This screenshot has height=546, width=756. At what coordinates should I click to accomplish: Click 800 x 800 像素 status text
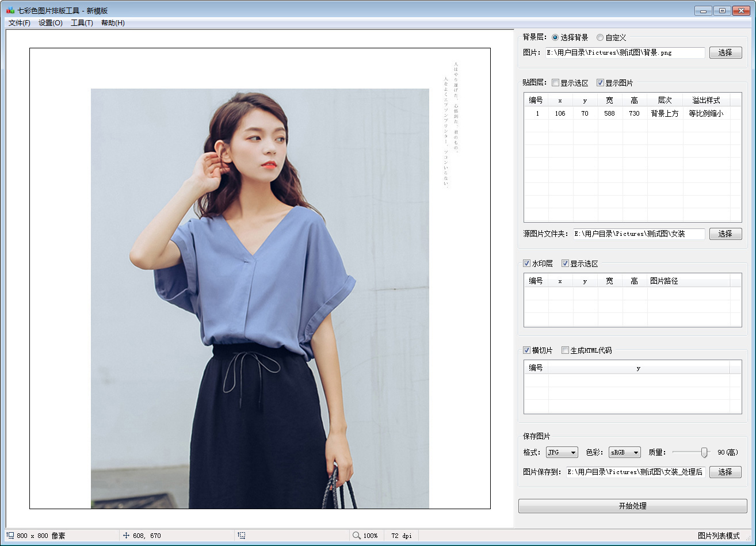coord(41,536)
